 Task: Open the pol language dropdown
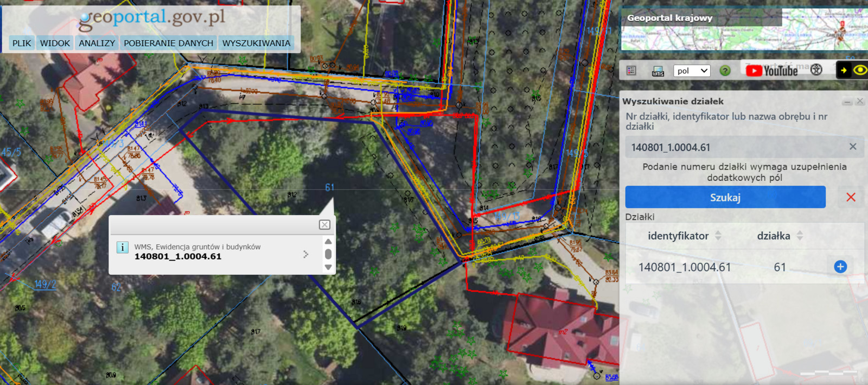692,71
